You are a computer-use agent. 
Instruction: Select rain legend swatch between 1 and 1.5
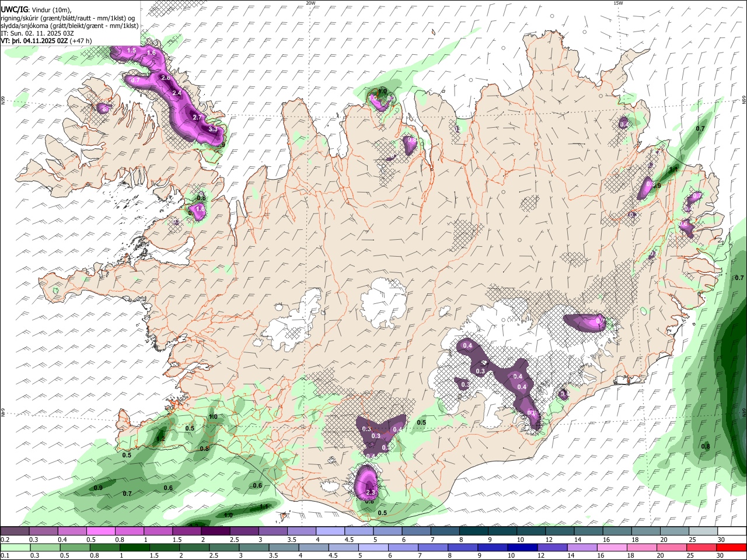click(x=135, y=547)
